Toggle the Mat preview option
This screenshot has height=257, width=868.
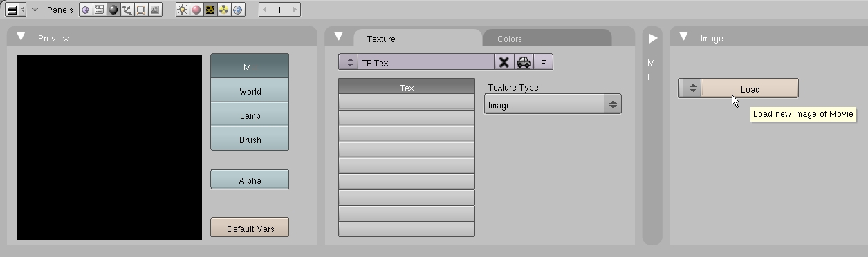point(250,67)
